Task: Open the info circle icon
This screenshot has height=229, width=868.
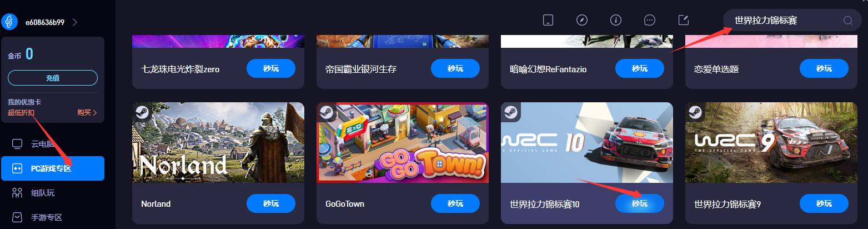Action: (615, 20)
